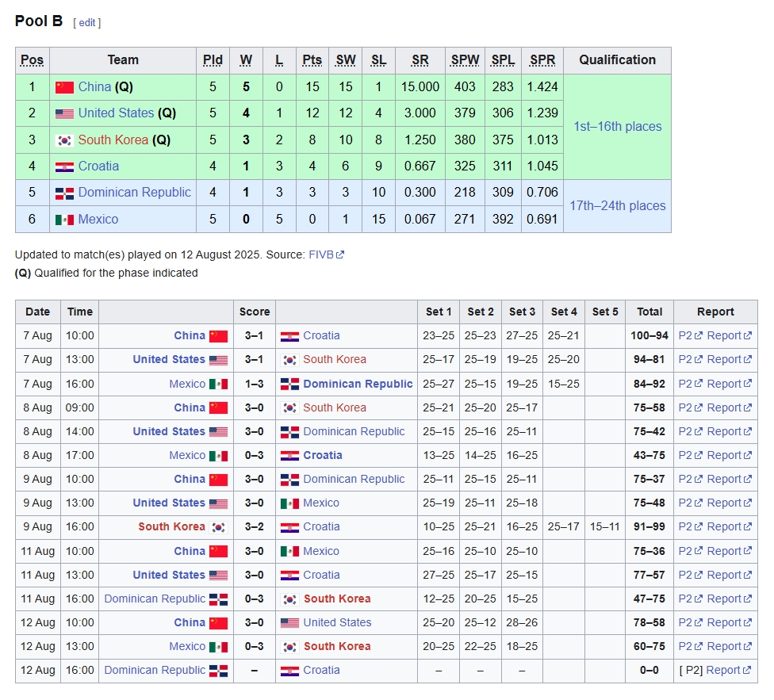Click Dominican Republic flag in standings table

point(64,193)
